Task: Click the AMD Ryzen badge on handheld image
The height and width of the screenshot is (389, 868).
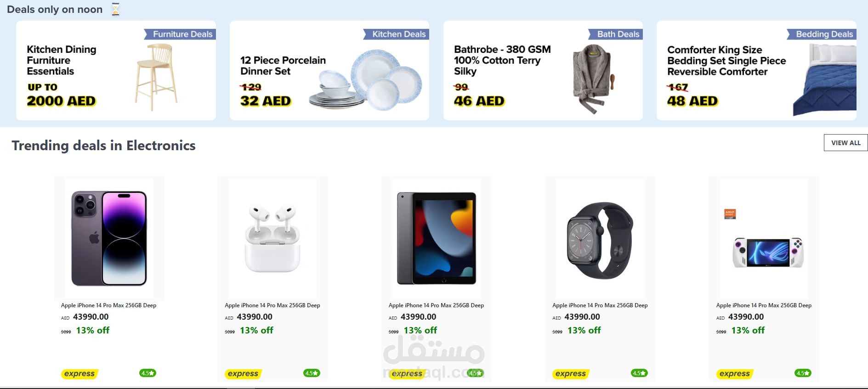Action: [730, 214]
